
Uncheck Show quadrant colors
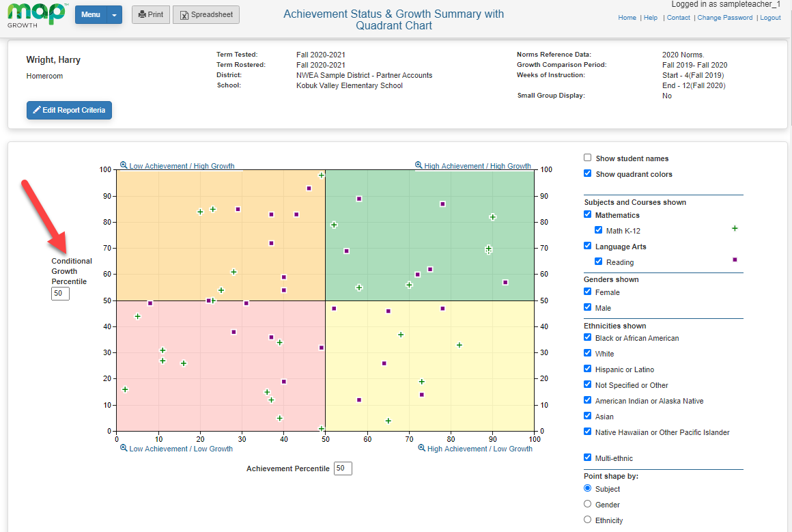pos(588,173)
